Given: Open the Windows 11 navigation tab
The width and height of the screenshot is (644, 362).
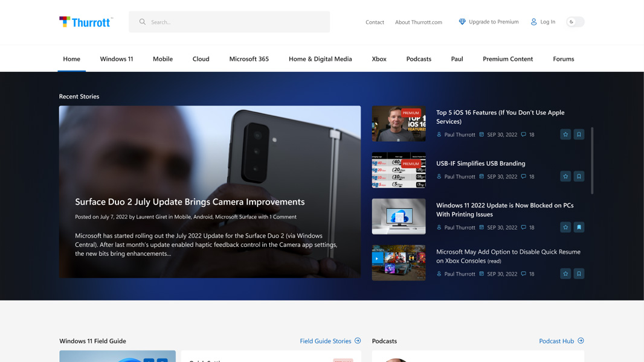Looking at the screenshot, I should pyautogui.click(x=117, y=59).
